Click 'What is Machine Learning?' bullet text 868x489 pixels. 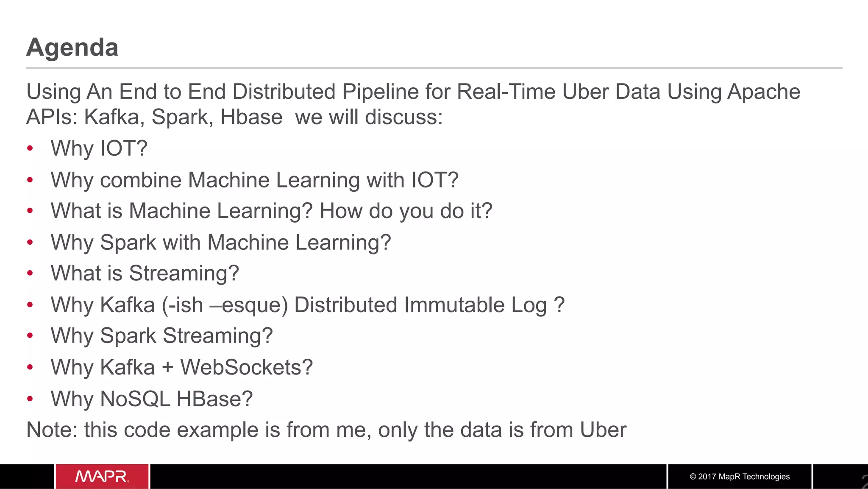click(x=181, y=211)
